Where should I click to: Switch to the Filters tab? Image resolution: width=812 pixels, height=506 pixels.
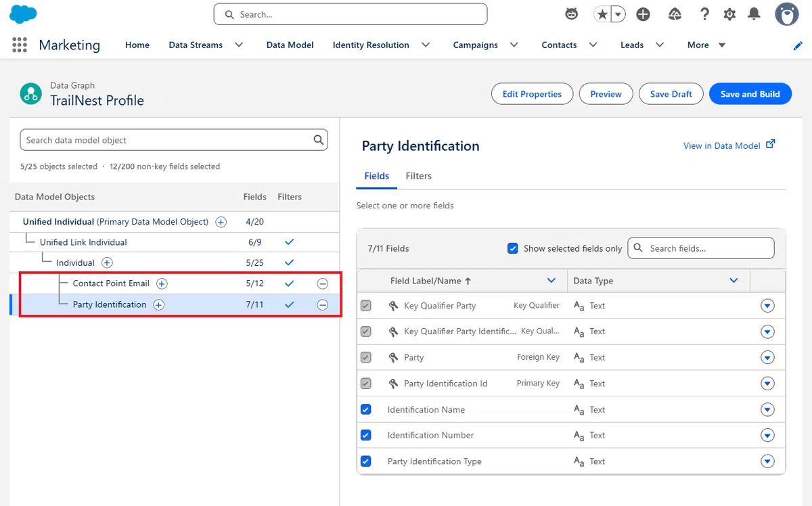(x=418, y=176)
